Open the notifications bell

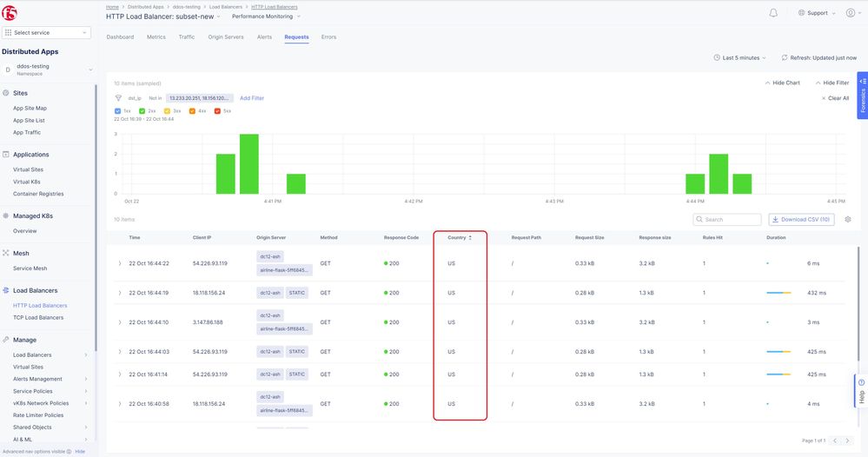coord(773,13)
